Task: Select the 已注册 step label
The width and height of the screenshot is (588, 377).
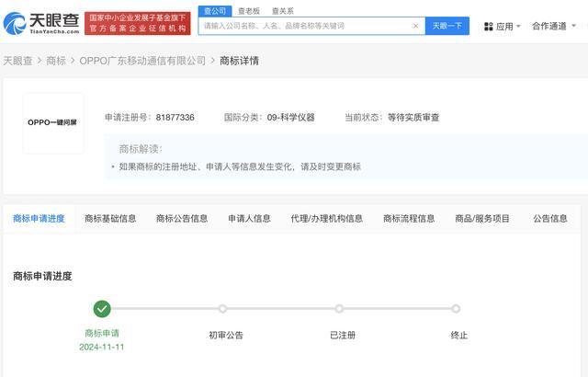Action: 343,335
